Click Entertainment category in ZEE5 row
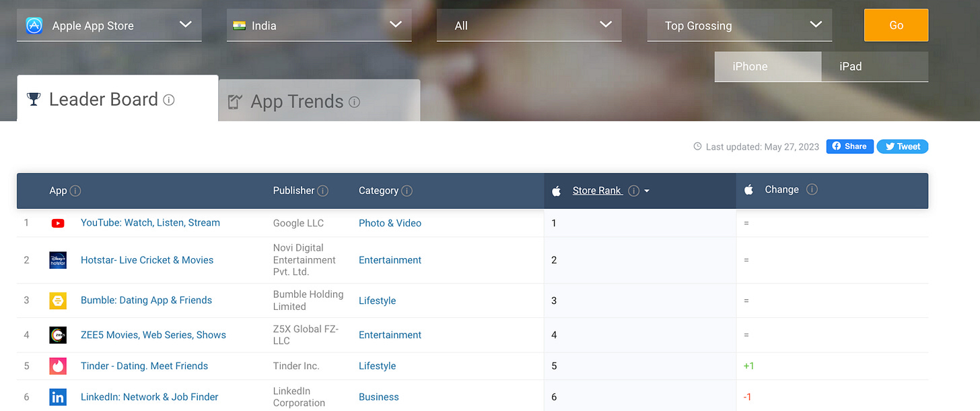The width and height of the screenshot is (980, 411). [390, 335]
